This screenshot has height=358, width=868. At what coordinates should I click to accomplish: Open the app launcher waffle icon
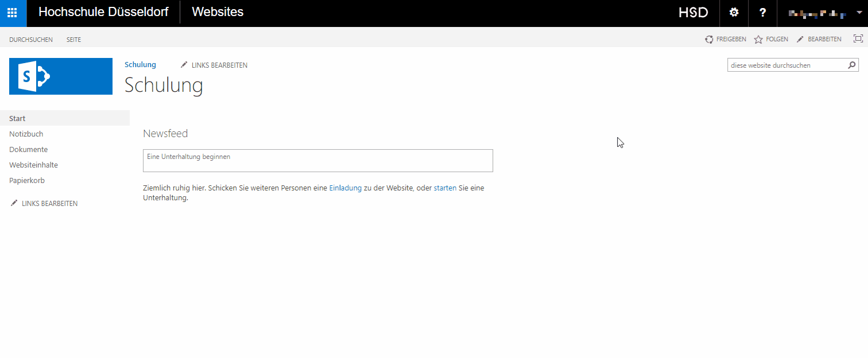click(x=13, y=13)
